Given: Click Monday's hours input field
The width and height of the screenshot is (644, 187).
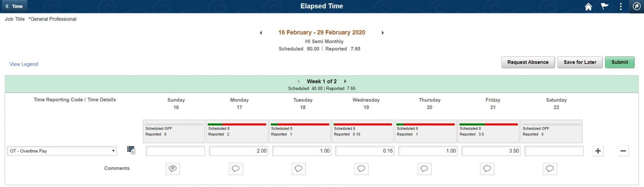Looking at the screenshot, I should (x=239, y=151).
